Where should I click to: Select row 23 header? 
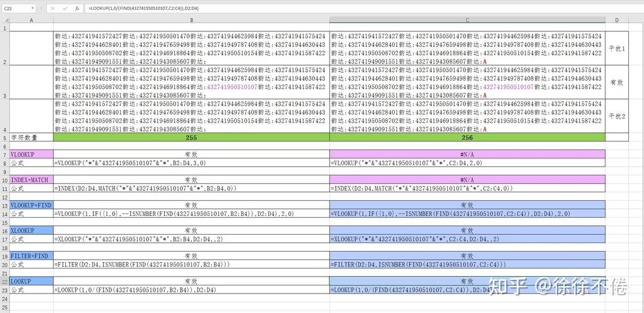tap(5, 290)
